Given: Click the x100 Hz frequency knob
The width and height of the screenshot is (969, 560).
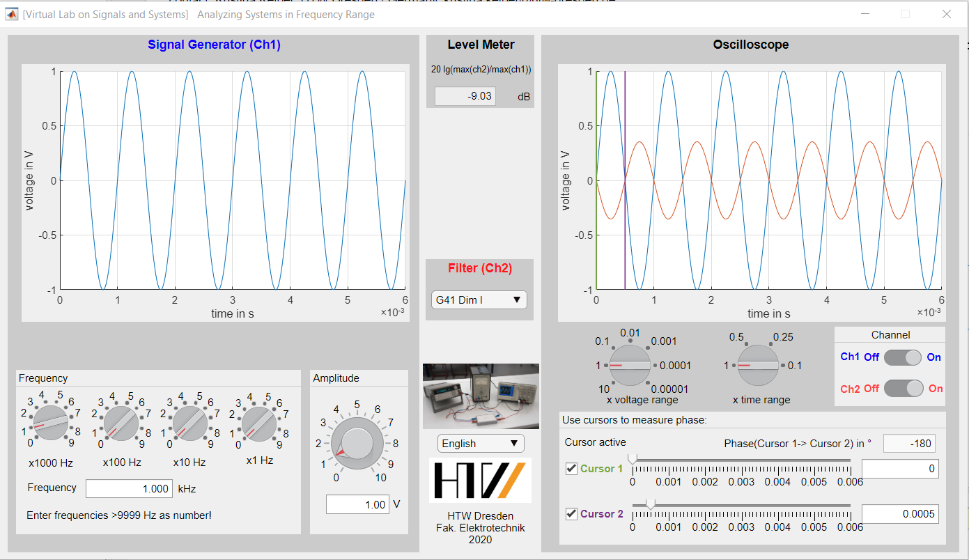Looking at the screenshot, I should 121,423.
